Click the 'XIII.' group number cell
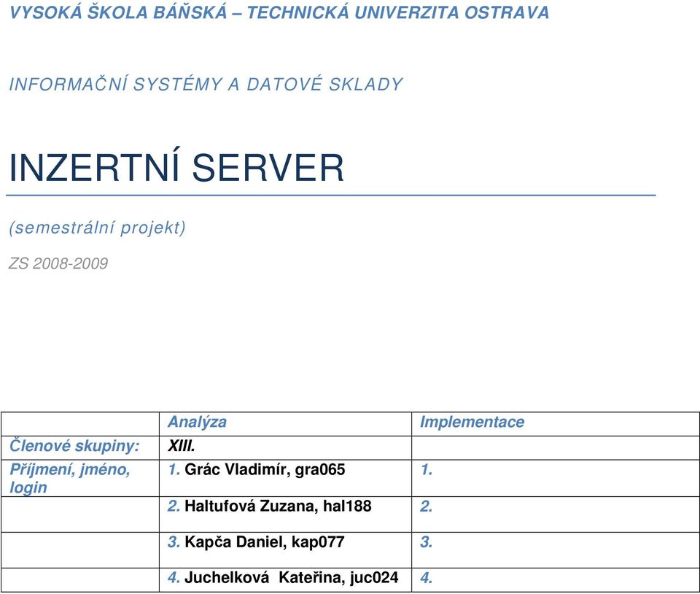Image resolution: width=700 pixels, height=594 pixels. (x=285, y=447)
